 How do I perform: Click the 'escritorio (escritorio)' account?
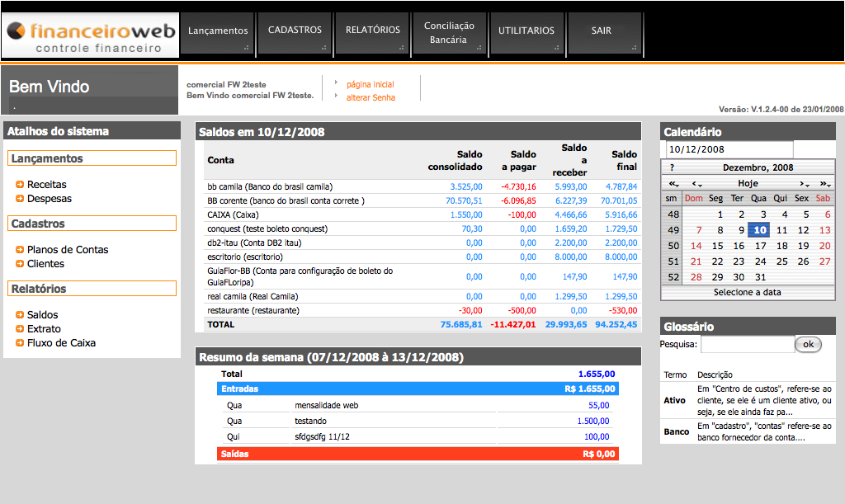(245, 257)
